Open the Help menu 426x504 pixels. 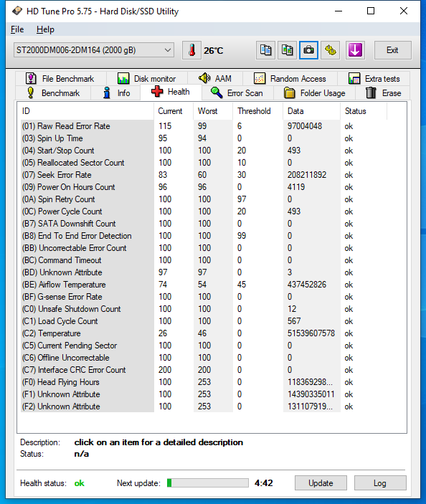coord(45,29)
